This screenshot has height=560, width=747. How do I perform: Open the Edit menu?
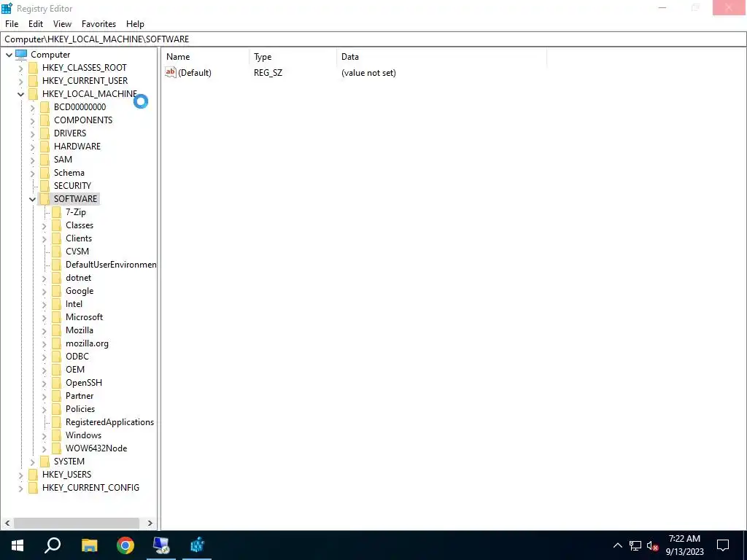pos(36,24)
